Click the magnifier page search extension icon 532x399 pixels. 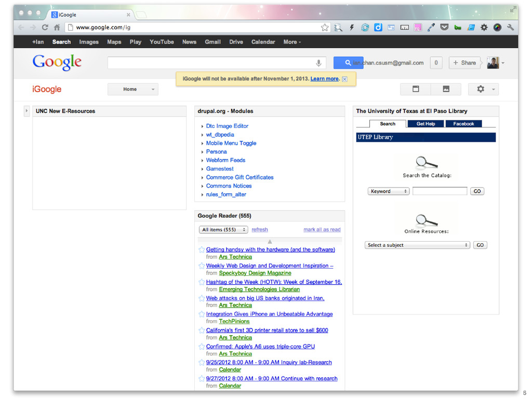point(338,28)
